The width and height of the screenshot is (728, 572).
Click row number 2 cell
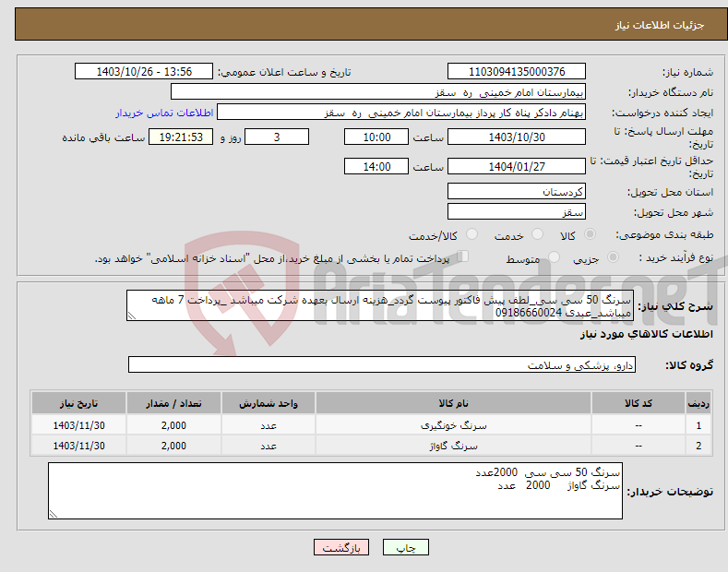pyautogui.click(x=698, y=446)
